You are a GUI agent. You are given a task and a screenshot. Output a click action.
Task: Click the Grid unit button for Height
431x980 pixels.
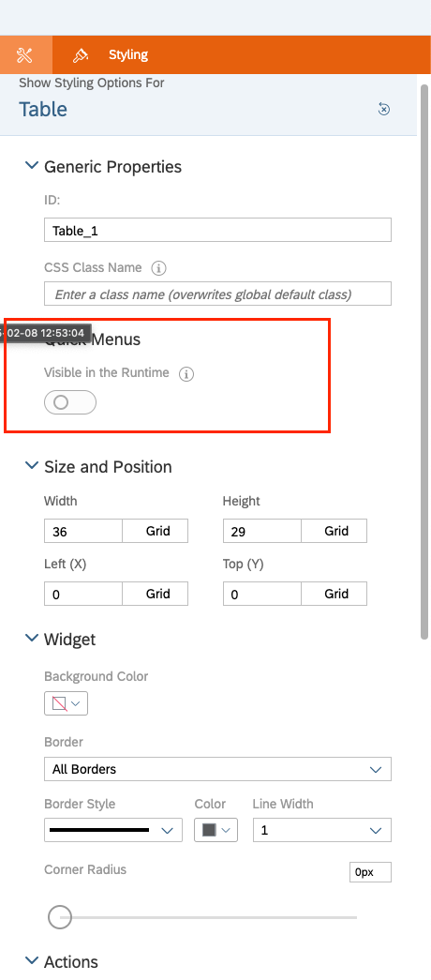click(334, 531)
